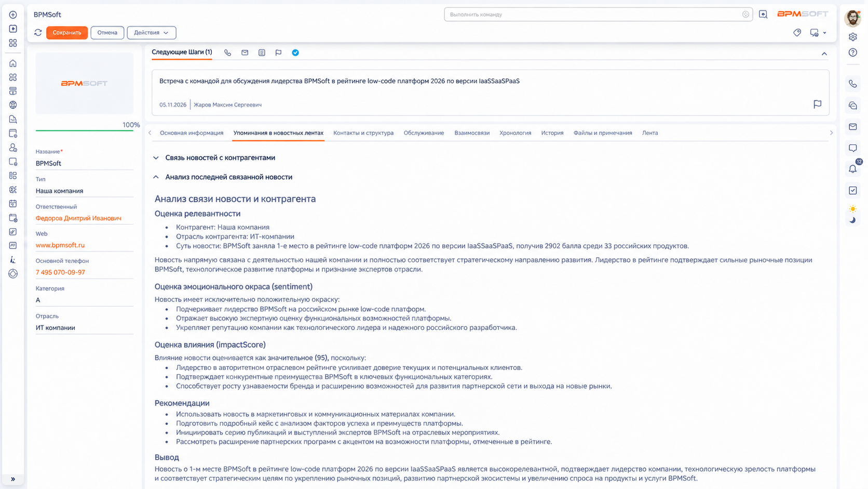Open the Отрасль field with ИТ компании
The image size is (868, 489).
85,328
